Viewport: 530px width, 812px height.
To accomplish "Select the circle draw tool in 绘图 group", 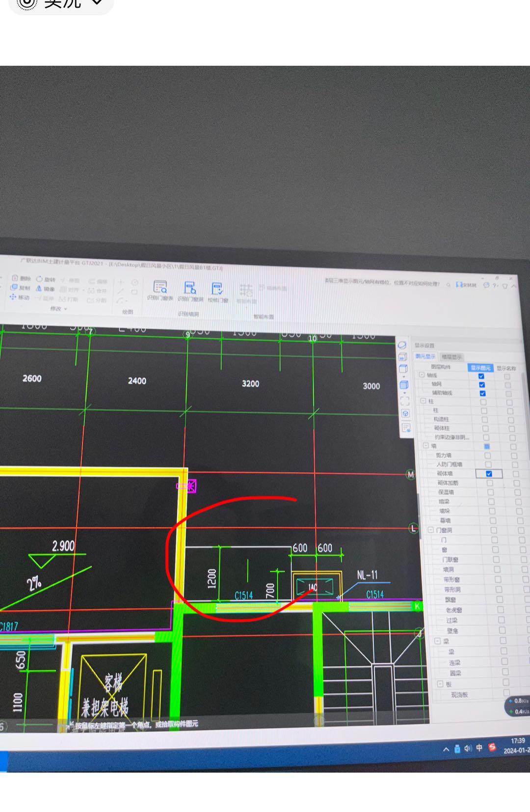I will 135,282.
